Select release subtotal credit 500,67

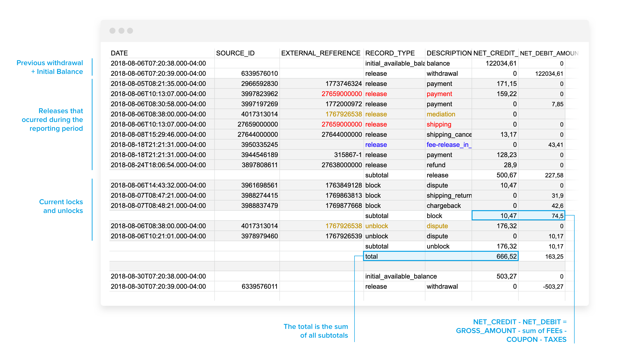click(506, 175)
